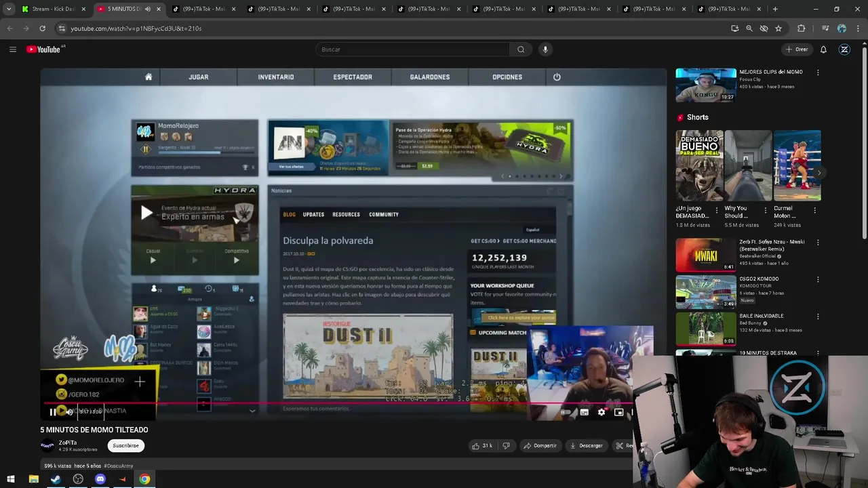
Task: Open Discord from the taskbar
Action: tap(100, 479)
